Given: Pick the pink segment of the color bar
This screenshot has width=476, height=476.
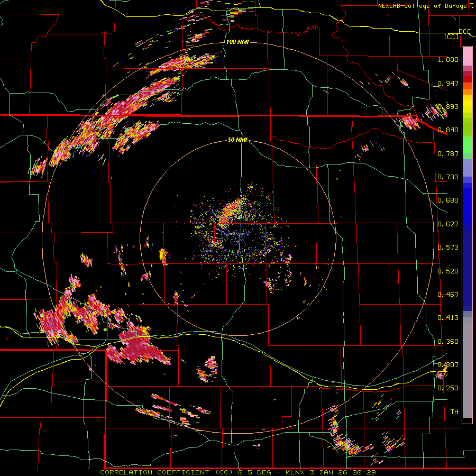Looking at the screenshot, I should tap(467, 57).
